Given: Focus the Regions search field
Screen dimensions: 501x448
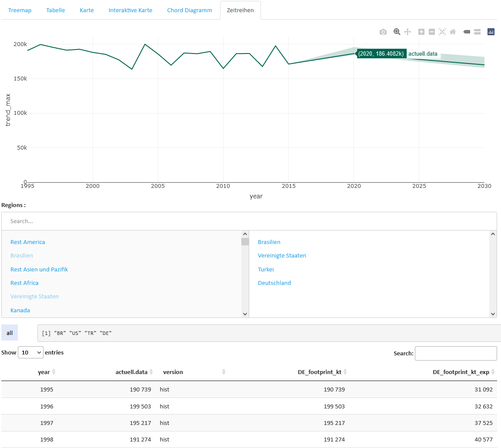Looking at the screenshot, I should pyautogui.click(x=249, y=221).
